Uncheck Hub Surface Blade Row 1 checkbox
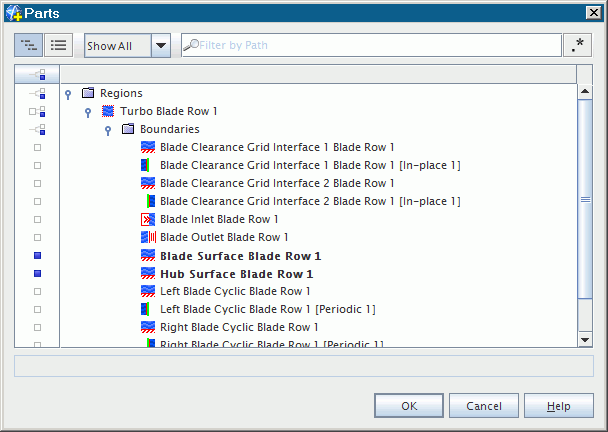The width and height of the screenshot is (608, 432). point(38,273)
